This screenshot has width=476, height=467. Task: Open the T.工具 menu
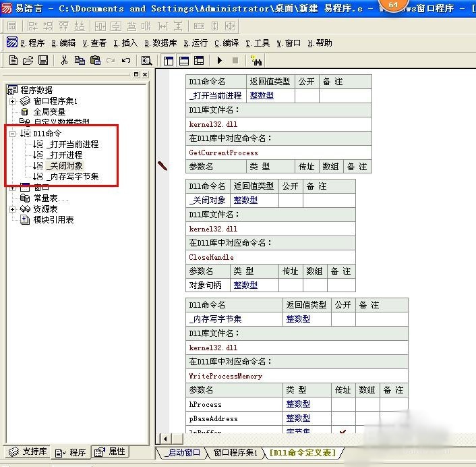point(258,43)
